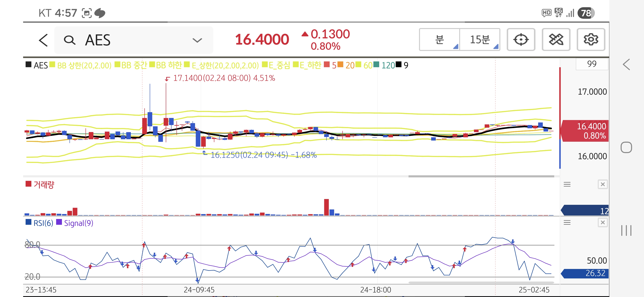Open chart settings gear
Image resolution: width=644 pixels, height=297 pixels.
(x=591, y=40)
